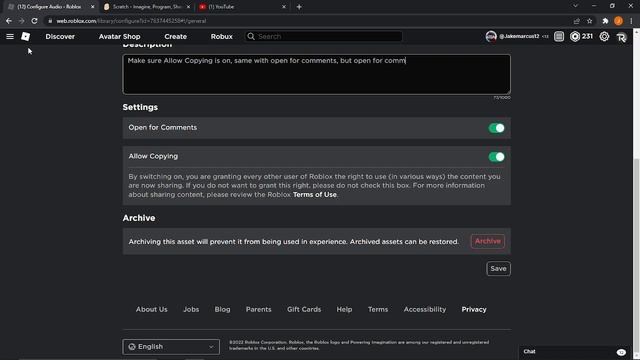
Task: Click the Robux balance icon
Action: [x=575, y=36]
